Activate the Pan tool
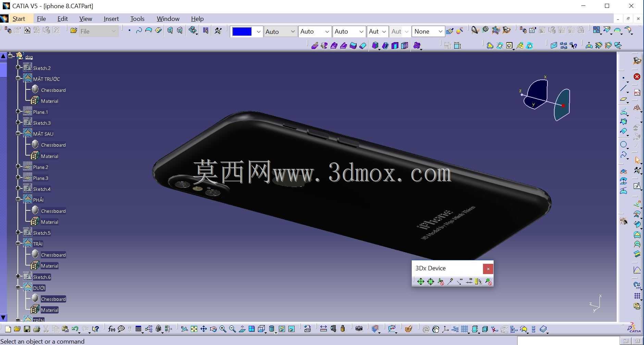This screenshot has height=345, width=644. [203, 329]
